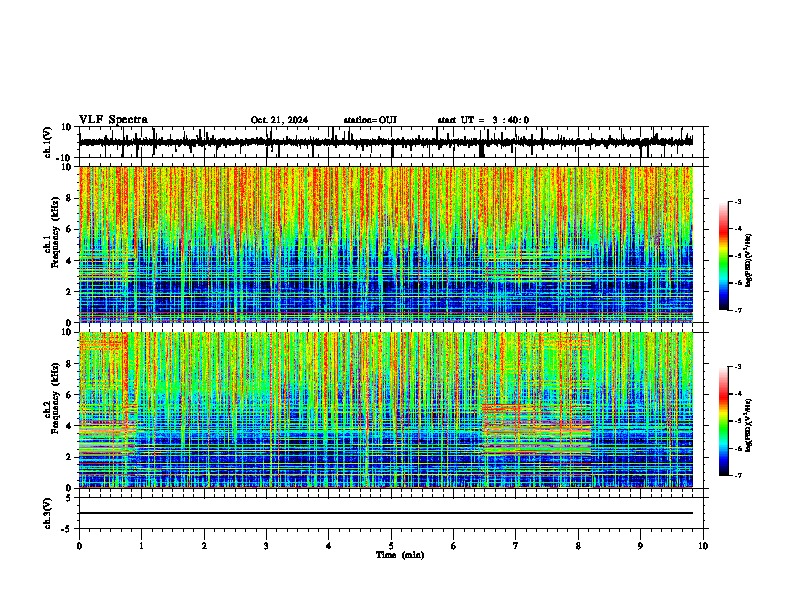Image resolution: width=792 pixels, height=612 pixels.
Task: Click the time axis tick label "7"
Action: click(516, 546)
